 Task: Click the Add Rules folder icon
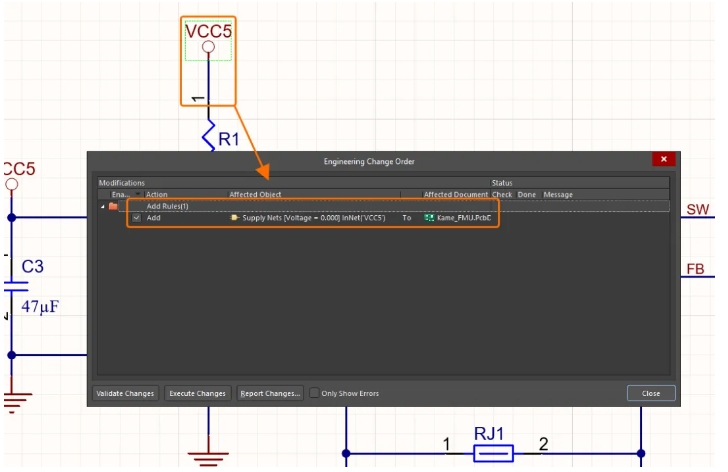pyautogui.click(x=113, y=206)
